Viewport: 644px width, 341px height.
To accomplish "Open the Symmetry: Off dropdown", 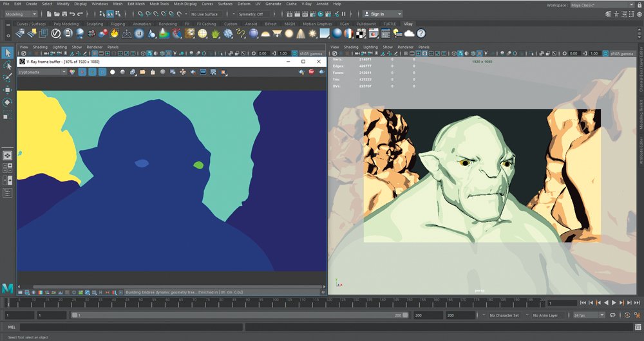I will click(253, 14).
